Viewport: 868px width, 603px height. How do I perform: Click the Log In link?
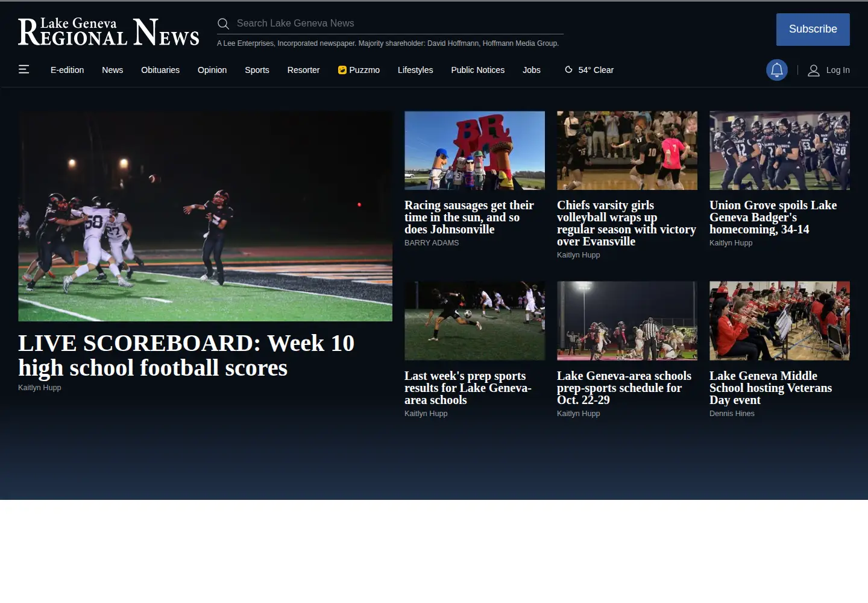click(838, 70)
